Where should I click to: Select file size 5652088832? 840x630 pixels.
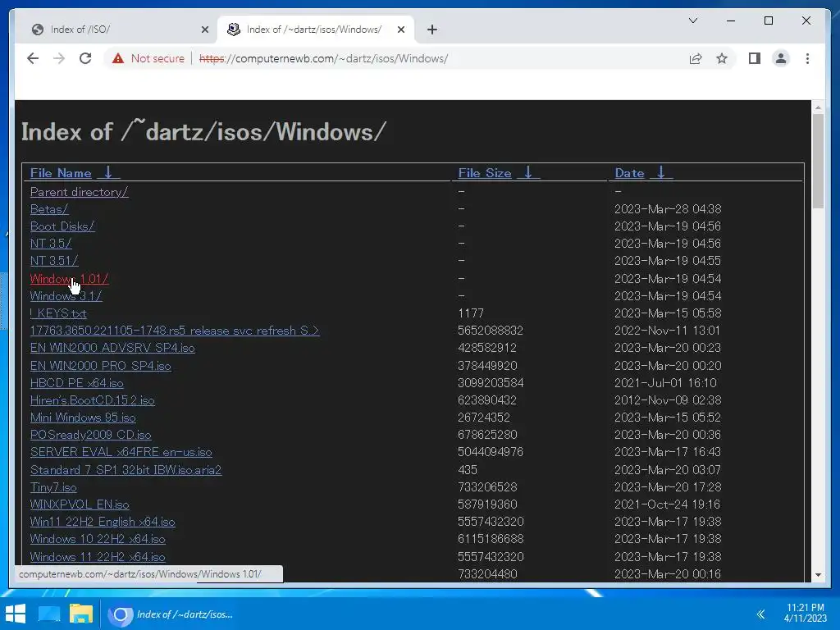(x=491, y=331)
